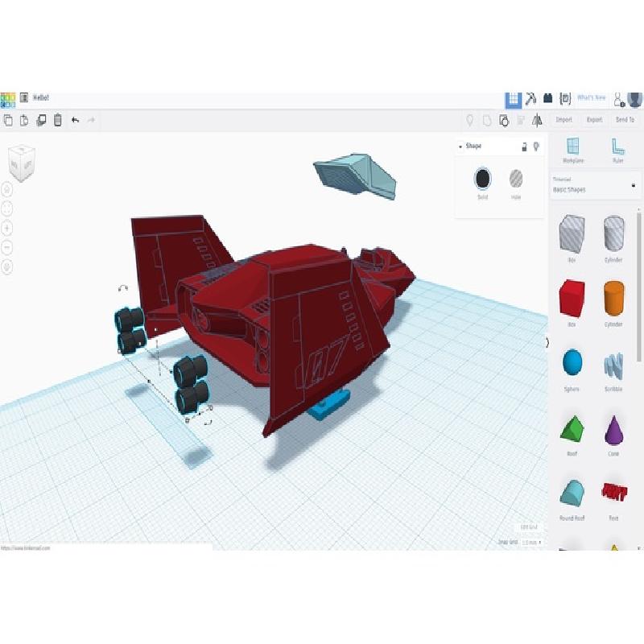Screen dimensions: 644x644
Task: Collapse the shapes panel side chevron
Action: (x=547, y=343)
